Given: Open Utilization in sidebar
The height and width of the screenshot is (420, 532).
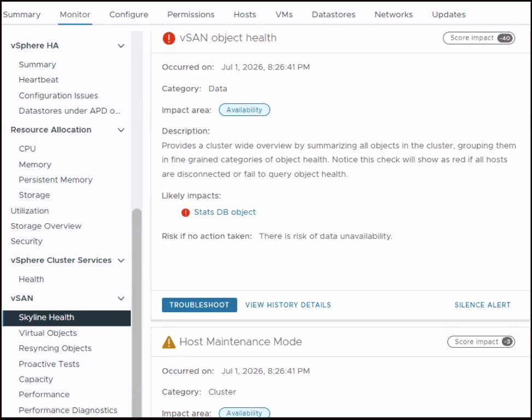Looking at the screenshot, I should click(x=30, y=211).
